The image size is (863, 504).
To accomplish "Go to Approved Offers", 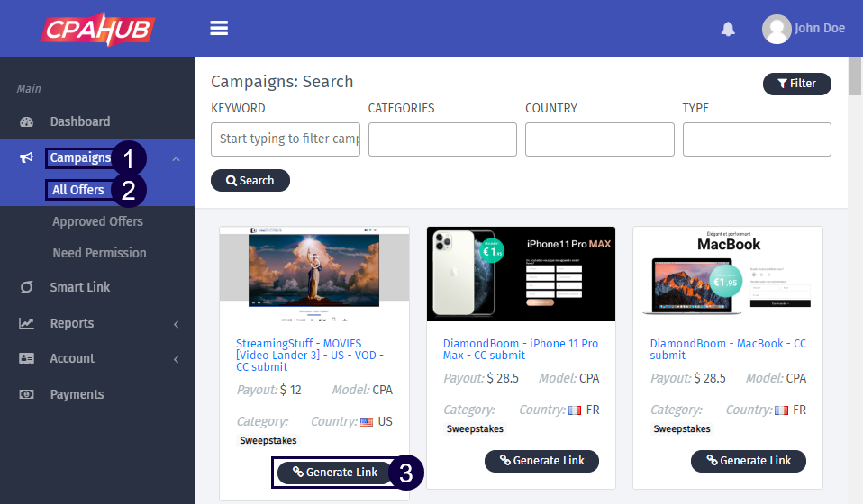I will pyautogui.click(x=97, y=221).
